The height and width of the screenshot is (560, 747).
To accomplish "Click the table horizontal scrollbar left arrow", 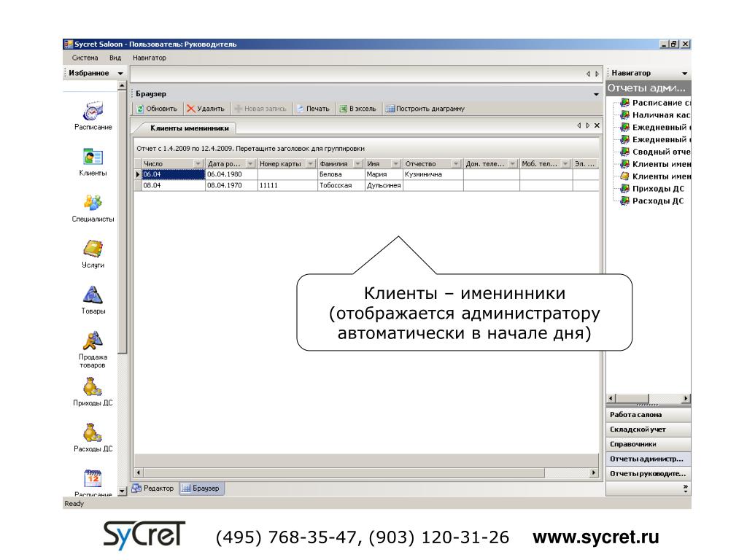I will point(138,472).
